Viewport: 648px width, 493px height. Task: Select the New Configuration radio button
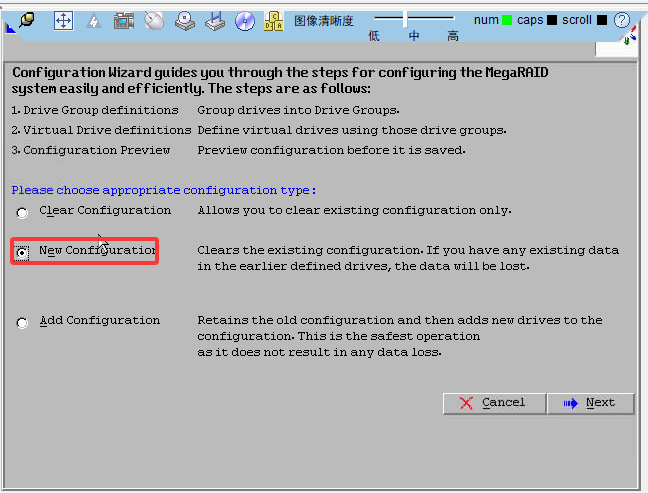pyautogui.click(x=22, y=252)
